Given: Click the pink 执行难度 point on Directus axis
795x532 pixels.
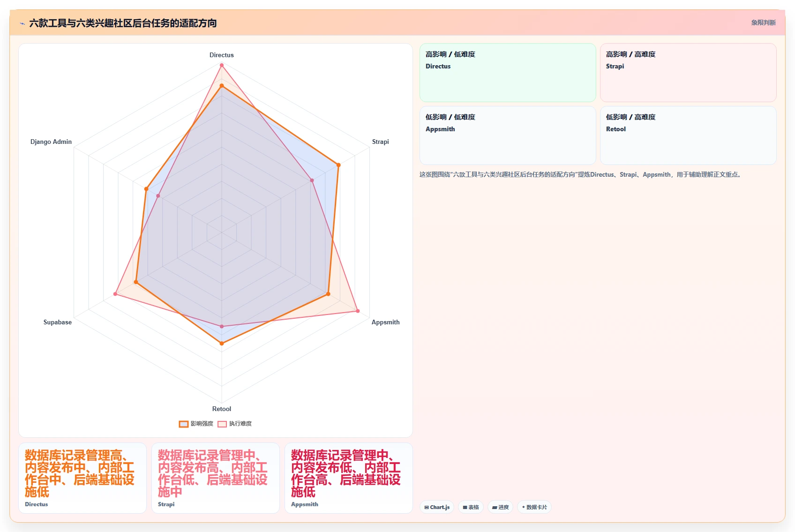Looking at the screenshot, I should click(x=222, y=65).
